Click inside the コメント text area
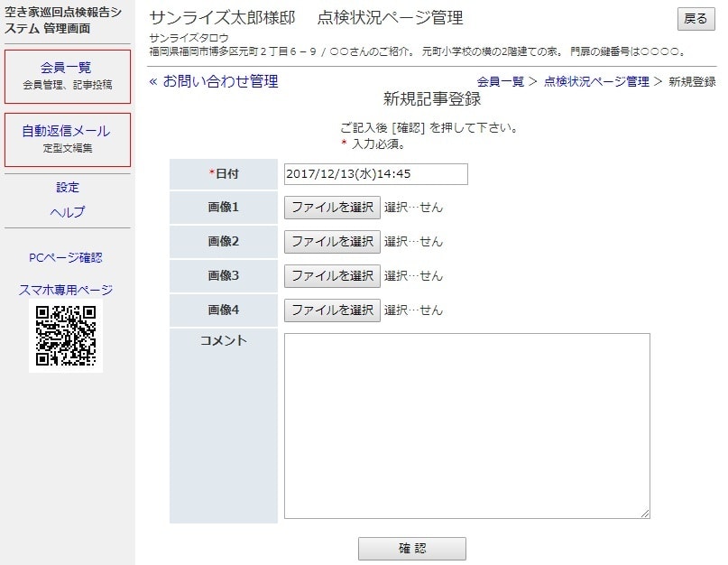The image size is (728, 565). [x=466, y=425]
